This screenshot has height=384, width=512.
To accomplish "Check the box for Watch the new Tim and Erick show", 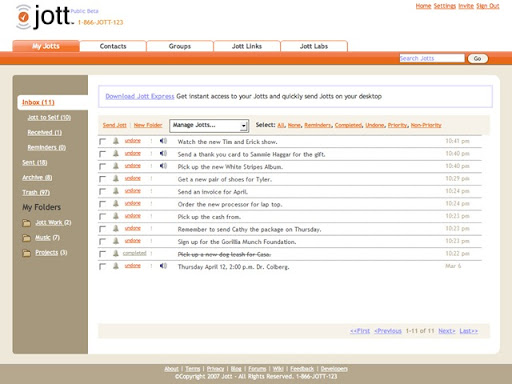I will (102, 141).
